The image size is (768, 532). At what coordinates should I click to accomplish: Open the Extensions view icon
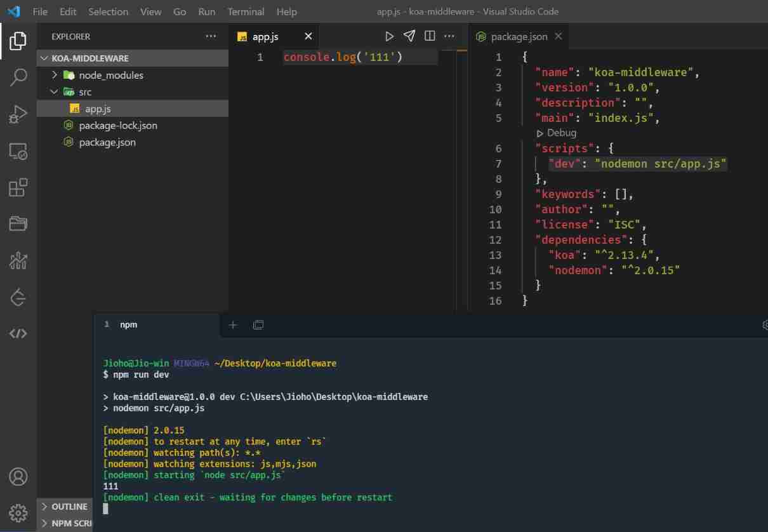point(18,187)
